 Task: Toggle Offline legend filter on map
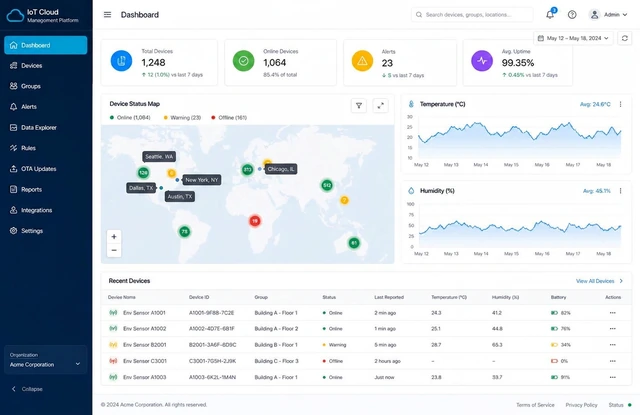(x=229, y=118)
